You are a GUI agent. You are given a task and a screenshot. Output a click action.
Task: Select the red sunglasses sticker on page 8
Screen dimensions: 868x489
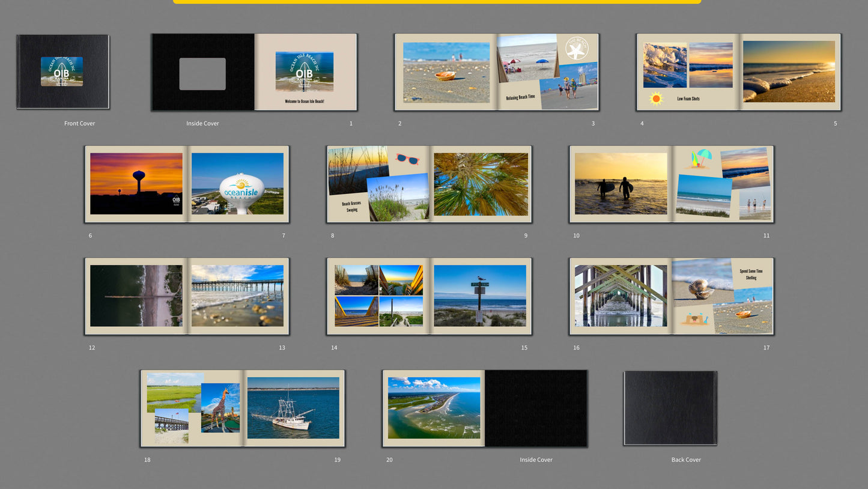click(x=407, y=159)
